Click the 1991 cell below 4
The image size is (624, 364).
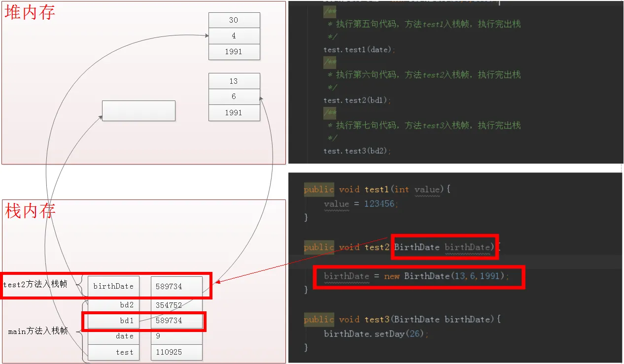click(x=234, y=52)
